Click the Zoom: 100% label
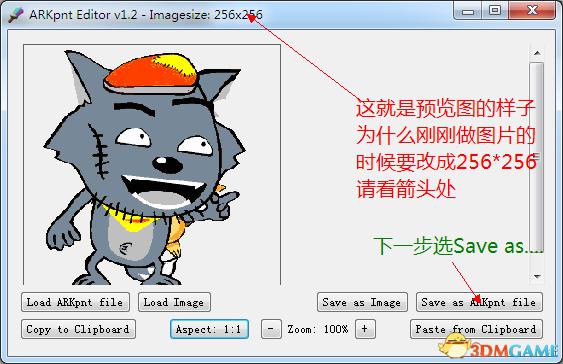The image size is (563, 364). (x=318, y=329)
